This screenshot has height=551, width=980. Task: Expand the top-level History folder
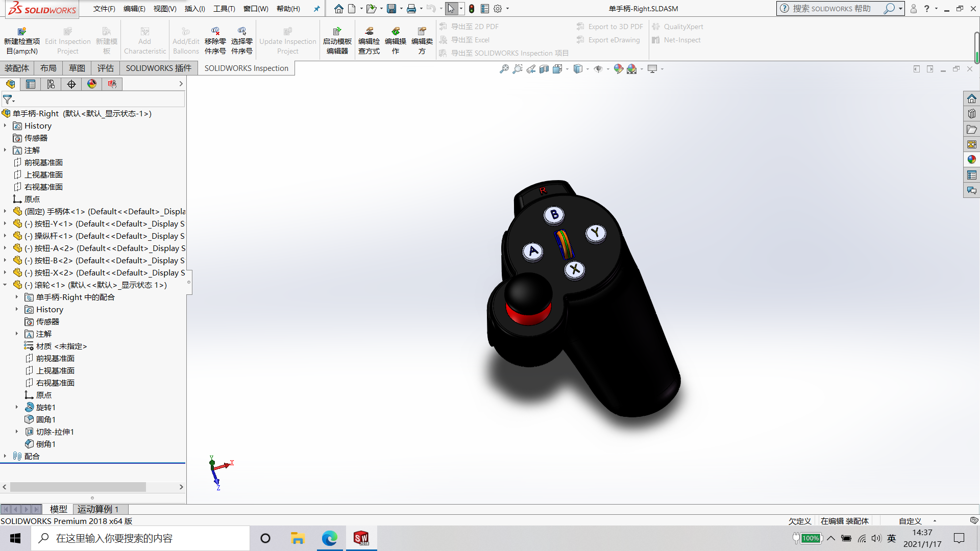click(5, 126)
